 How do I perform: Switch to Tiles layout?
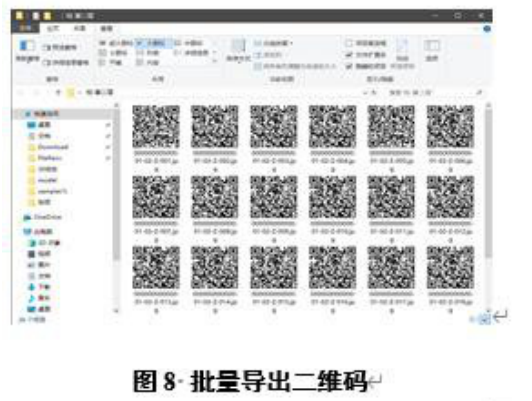click(x=111, y=62)
